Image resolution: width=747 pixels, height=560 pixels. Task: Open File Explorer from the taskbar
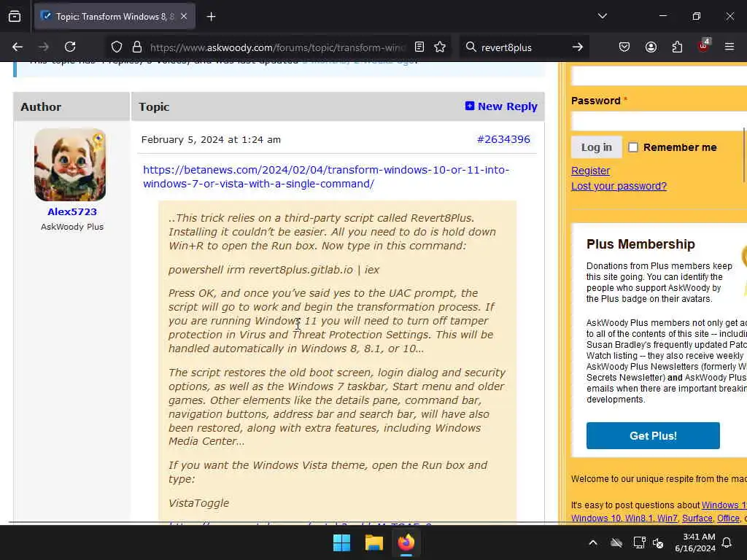(374, 542)
